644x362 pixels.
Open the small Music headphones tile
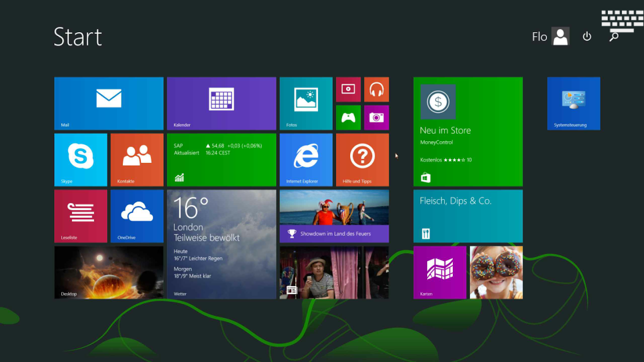tap(376, 89)
